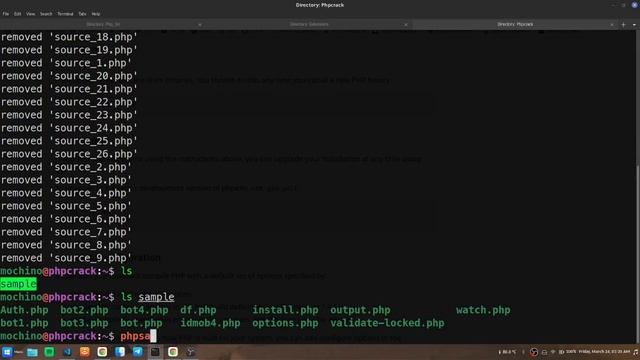The height and width of the screenshot is (360, 640).
Task: Click the line removed 'source_20.php'
Action: point(69,76)
